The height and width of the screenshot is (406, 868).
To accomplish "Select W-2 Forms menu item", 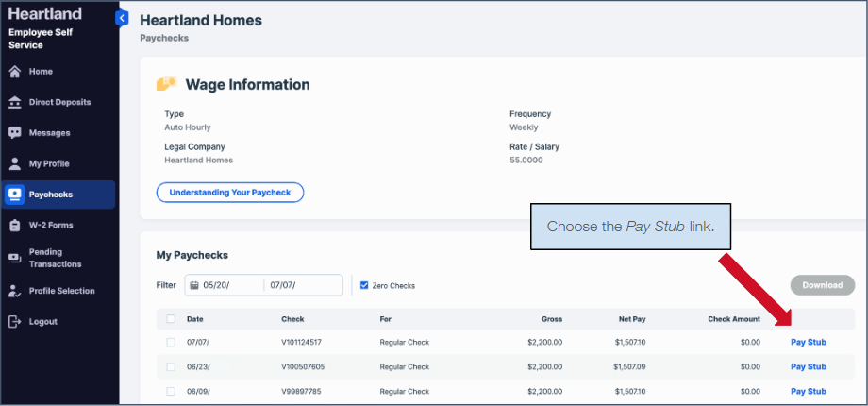I will click(x=51, y=226).
